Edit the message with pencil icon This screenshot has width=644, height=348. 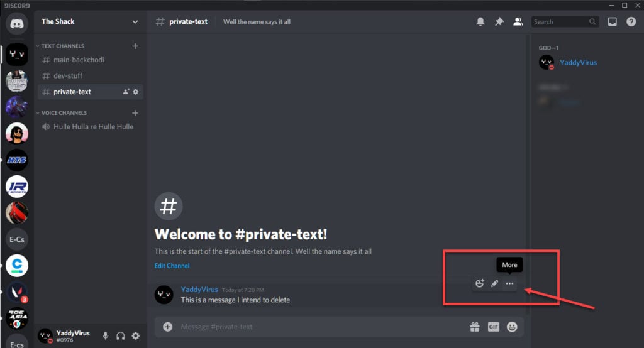coord(494,283)
